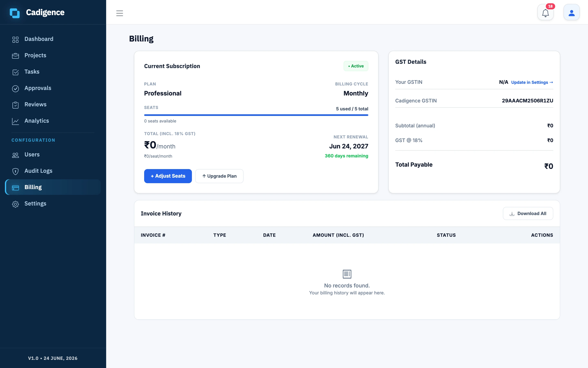Download all invoices
588x368 pixels.
point(528,213)
